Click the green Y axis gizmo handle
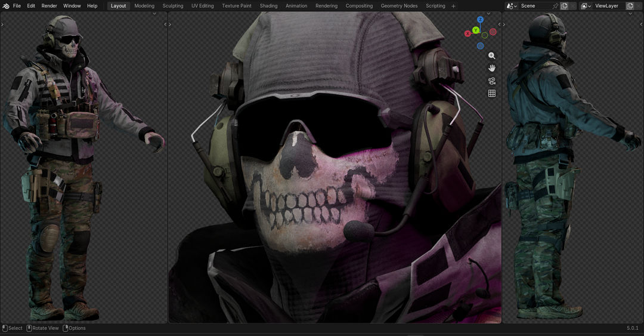The width and height of the screenshot is (644, 336). pos(476,30)
